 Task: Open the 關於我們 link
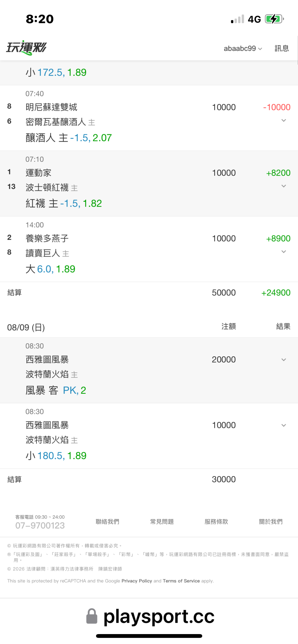[x=271, y=522]
